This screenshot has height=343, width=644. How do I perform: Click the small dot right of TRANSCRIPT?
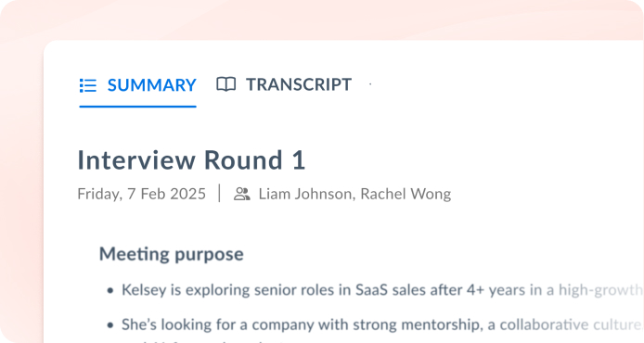coord(370,84)
